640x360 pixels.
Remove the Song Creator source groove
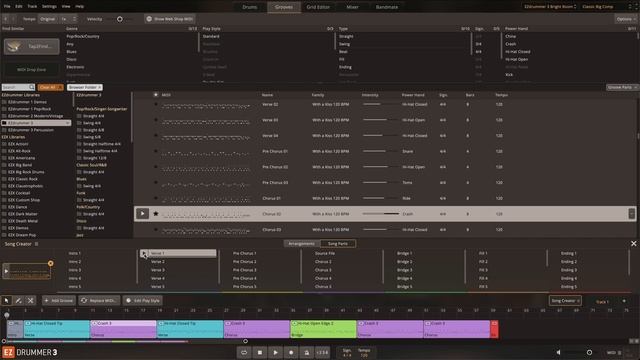tap(51, 264)
